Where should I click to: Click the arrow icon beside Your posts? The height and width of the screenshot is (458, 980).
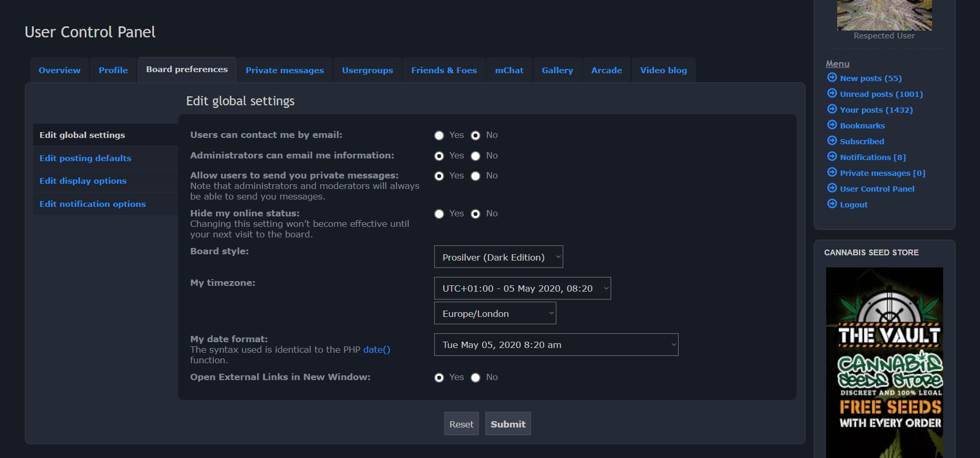click(x=832, y=109)
